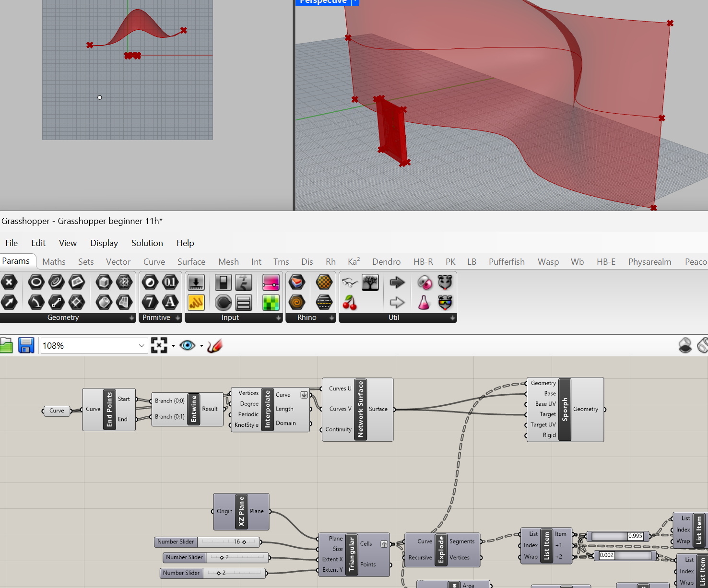Expand the Geometry panel component list
Viewport: 708px width, 588px height.
132,318
